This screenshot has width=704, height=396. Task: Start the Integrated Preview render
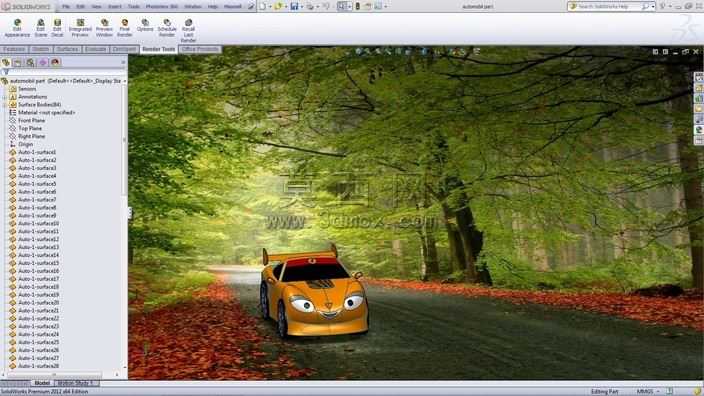tap(80, 28)
